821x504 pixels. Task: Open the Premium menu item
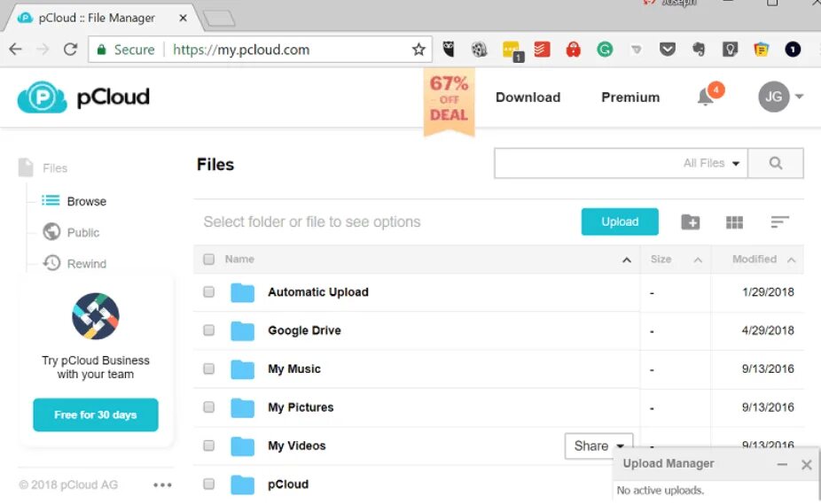(630, 97)
